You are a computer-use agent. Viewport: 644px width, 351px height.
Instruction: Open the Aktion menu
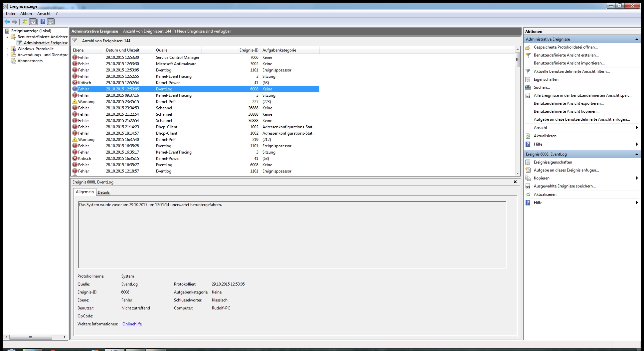coord(26,14)
